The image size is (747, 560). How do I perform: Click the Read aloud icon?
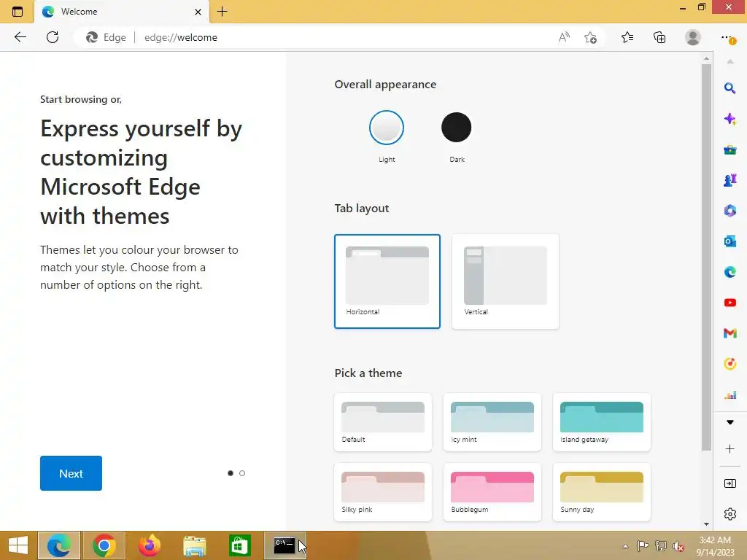pyautogui.click(x=564, y=37)
